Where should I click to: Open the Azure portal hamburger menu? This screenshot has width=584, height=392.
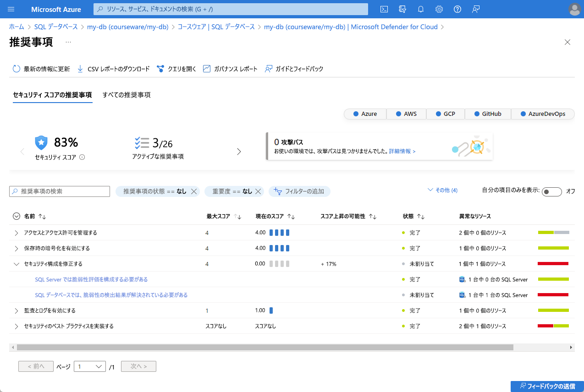pos(11,9)
